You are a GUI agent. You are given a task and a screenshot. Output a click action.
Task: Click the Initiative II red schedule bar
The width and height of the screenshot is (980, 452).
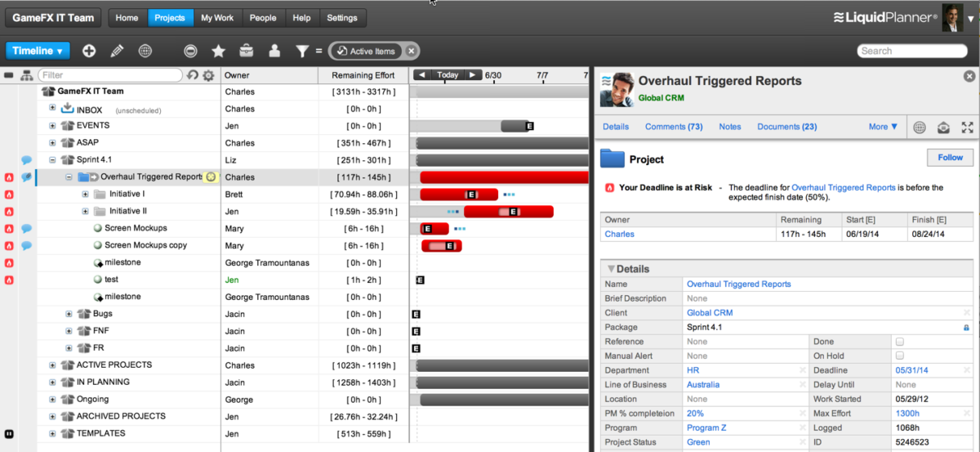509,212
